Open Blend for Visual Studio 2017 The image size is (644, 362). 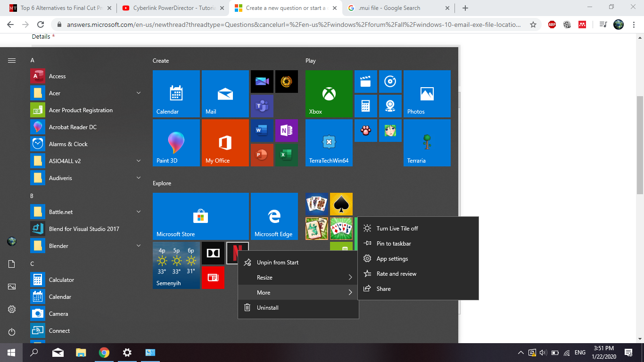click(x=87, y=229)
